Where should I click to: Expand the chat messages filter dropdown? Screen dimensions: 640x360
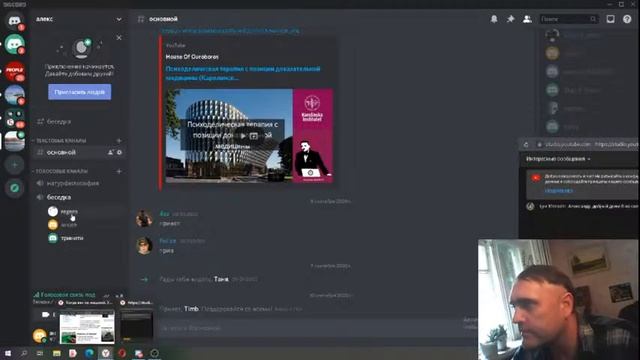coord(558,159)
